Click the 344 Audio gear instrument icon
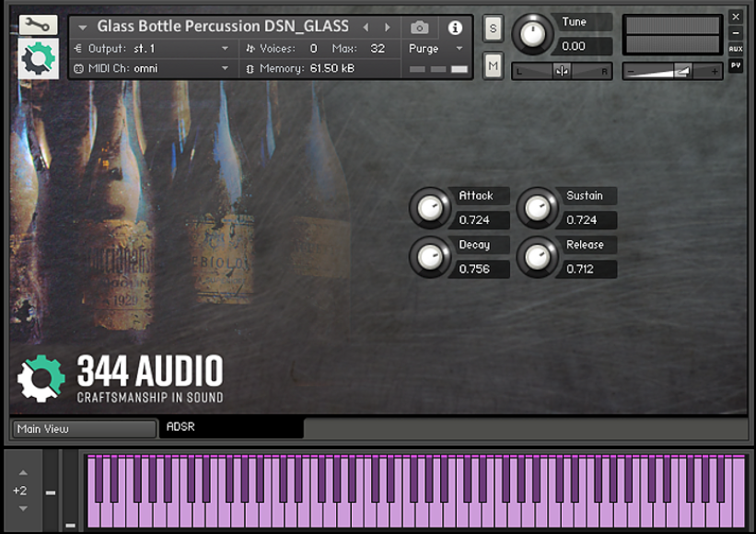The width and height of the screenshot is (756, 534). click(38, 58)
